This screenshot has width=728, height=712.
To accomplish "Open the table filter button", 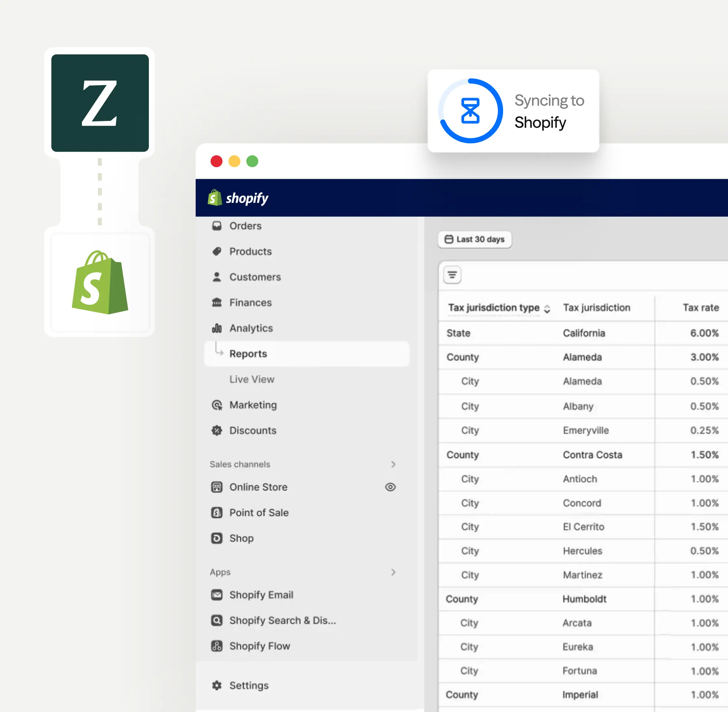I will (x=452, y=275).
